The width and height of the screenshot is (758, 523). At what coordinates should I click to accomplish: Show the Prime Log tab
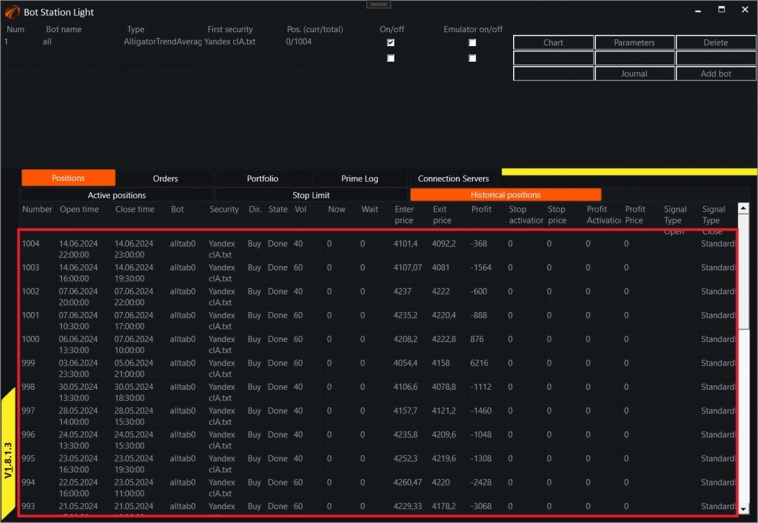(x=359, y=178)
